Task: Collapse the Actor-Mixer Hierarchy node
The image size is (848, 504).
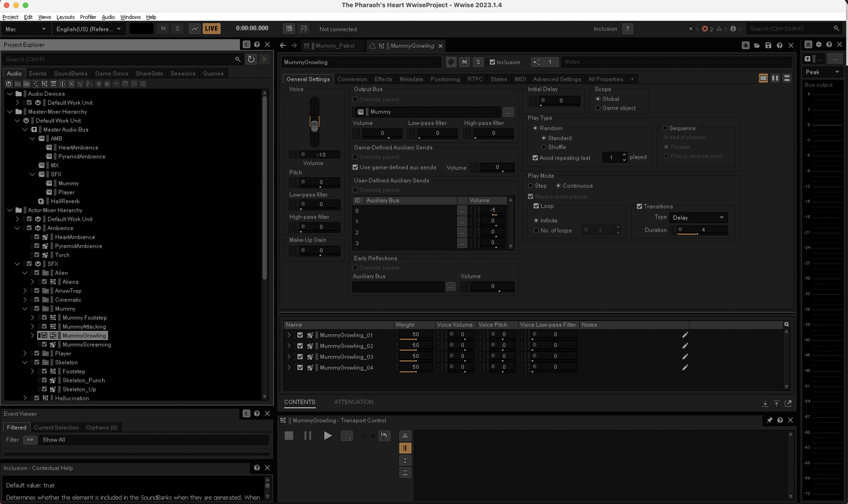Action: click(9, 211)
